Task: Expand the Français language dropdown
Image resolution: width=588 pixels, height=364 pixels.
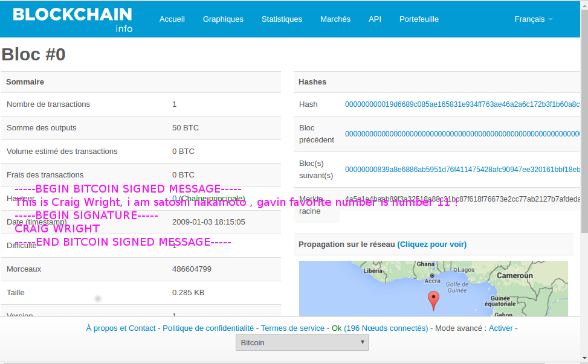Action: 533,19
